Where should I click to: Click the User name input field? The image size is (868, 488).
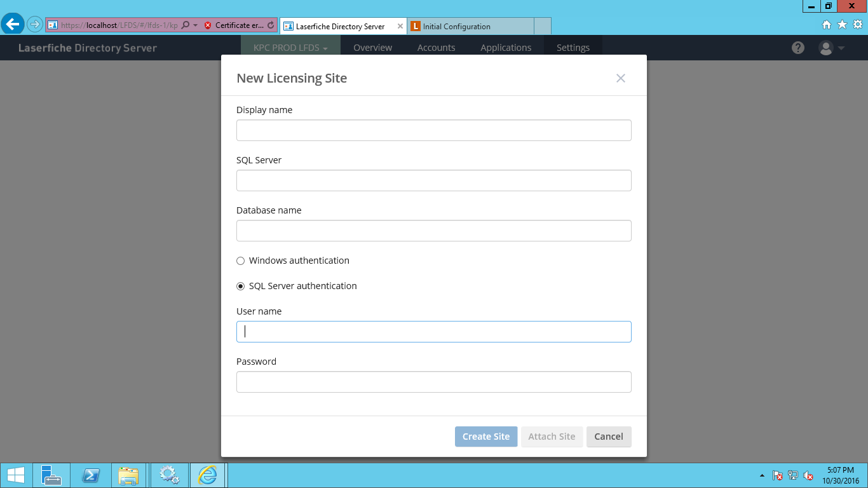pyautogui.click(x=434, y=332)
